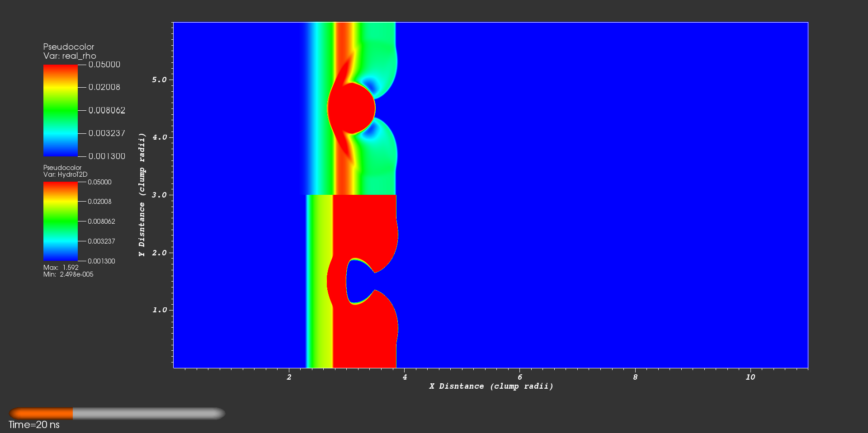Screen dimensions: 868x433
Task: Click the x-axis tick label 2
Action: coord(289,377)
